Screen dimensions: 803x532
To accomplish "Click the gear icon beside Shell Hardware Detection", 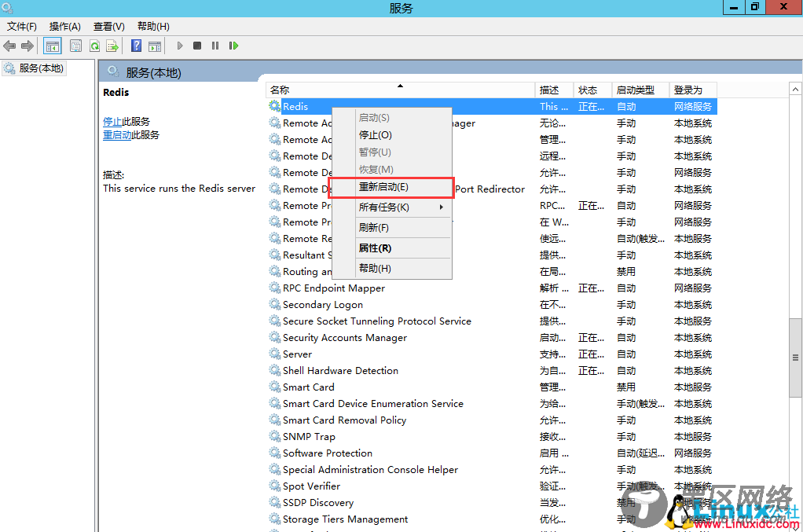I will pyautogui.click(x=275, y=370).
